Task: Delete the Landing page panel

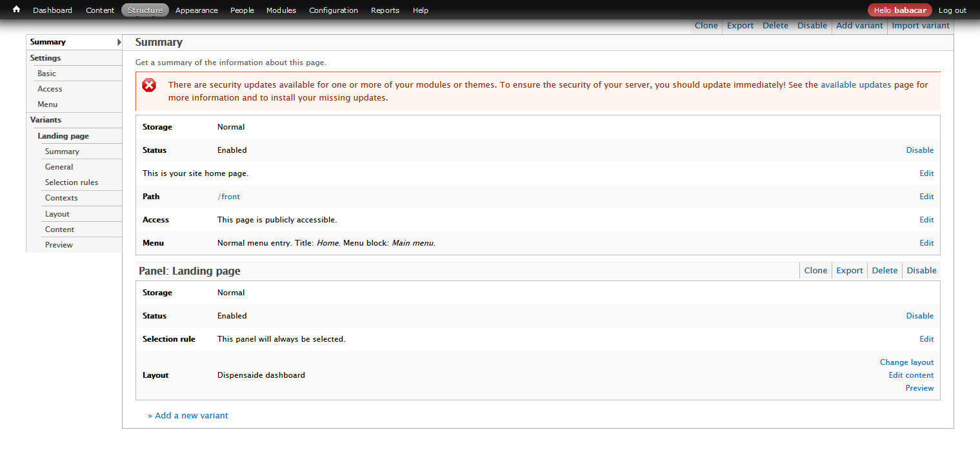Action: 885,271
